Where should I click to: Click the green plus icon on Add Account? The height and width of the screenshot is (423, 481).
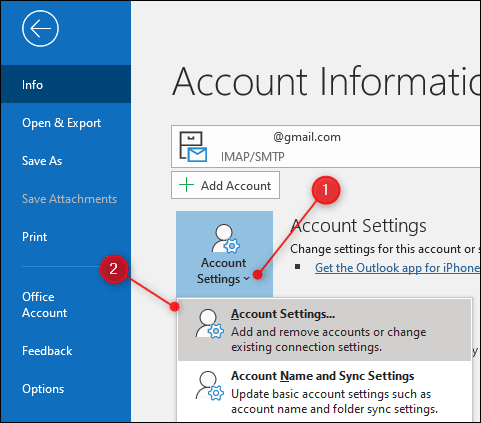click(x=186, y=185)
